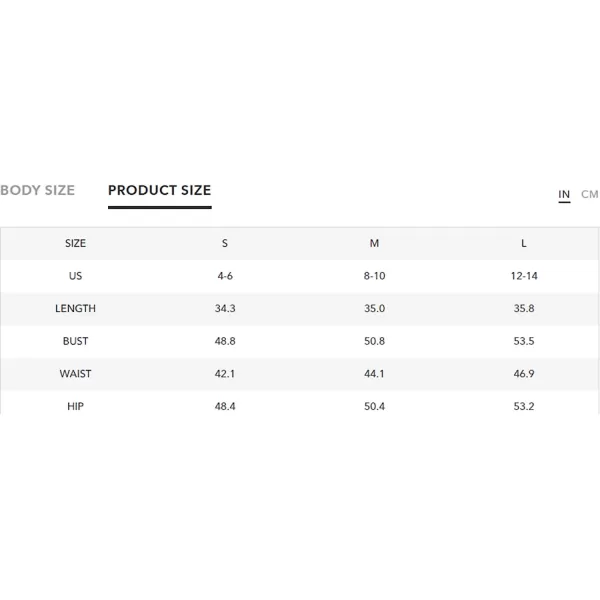Select the L size column header
This screenshot has width=600, height=600.
(x=524, y=243)
